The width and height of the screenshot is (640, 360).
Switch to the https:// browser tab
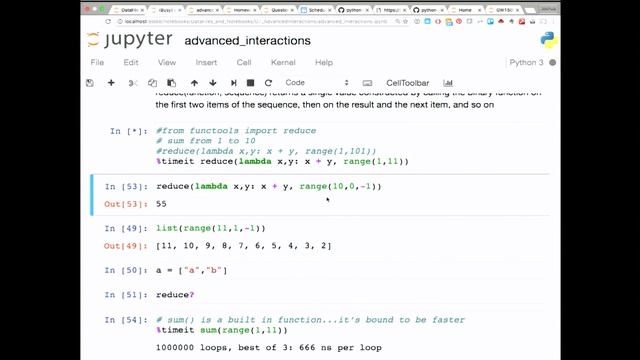tap(390, 10)
